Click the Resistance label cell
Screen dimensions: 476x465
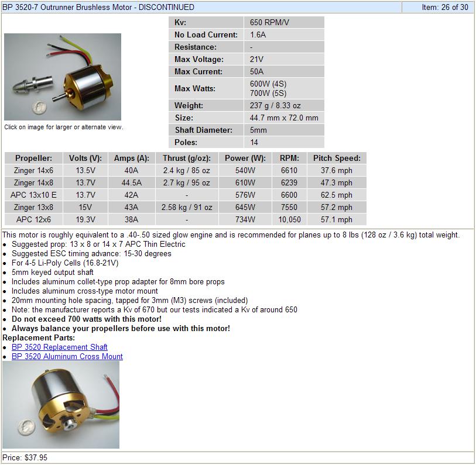tap(207, 47)
